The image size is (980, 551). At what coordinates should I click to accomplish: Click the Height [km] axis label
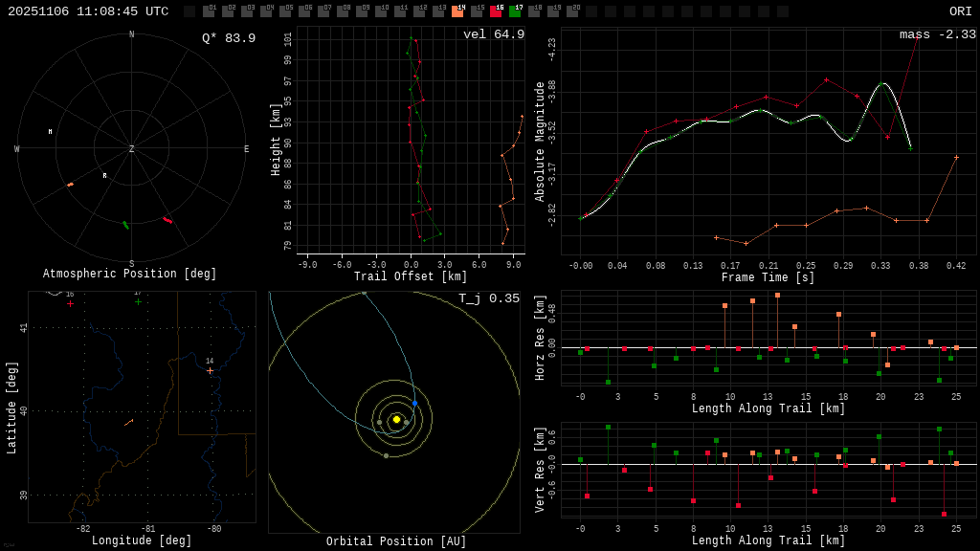[x=276, y=140]
